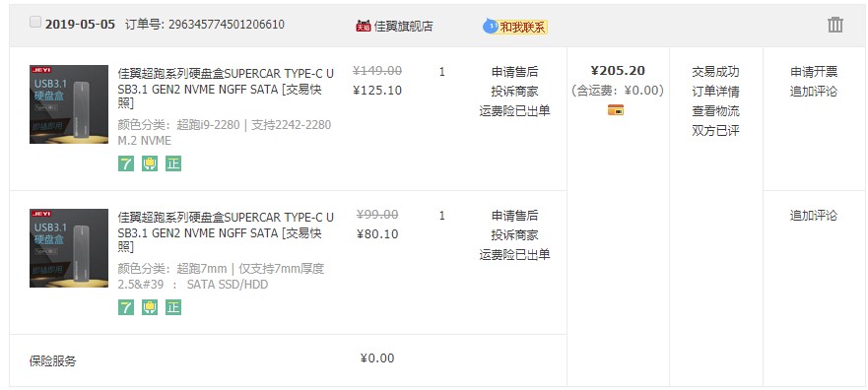868x390 pixels.
Task: Click the 和我联系 chat icon
Action: (515, 26)
